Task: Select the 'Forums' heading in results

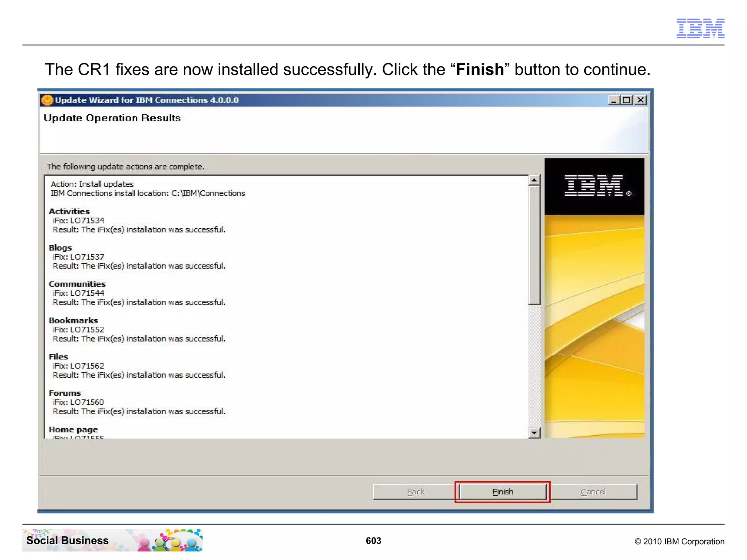Action: (x=65, y=393)
